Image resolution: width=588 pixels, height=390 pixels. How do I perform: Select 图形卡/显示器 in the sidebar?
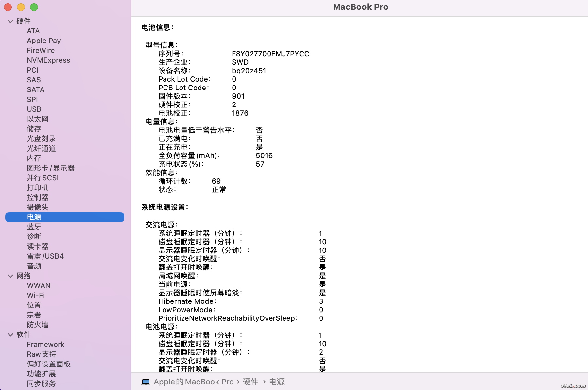[x=51, y=168]
